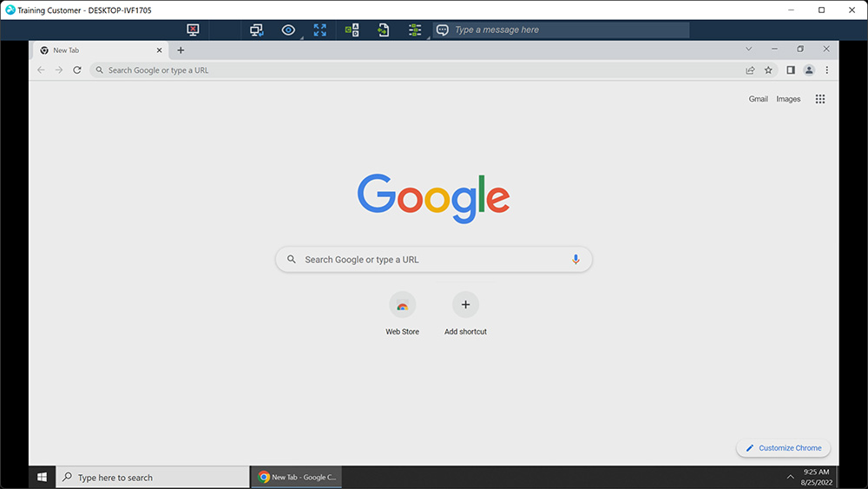Click the Windows taskbar search box

153,477
